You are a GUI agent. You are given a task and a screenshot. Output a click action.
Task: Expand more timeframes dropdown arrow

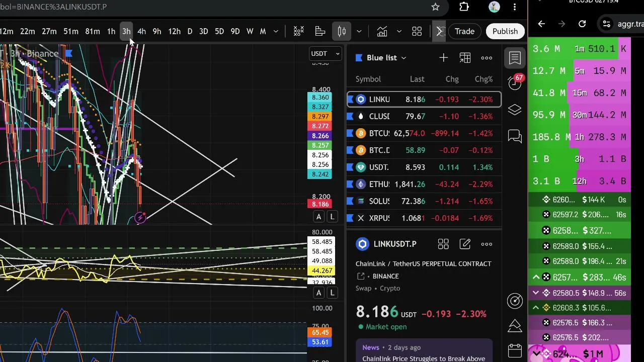(x=276, y=32)
